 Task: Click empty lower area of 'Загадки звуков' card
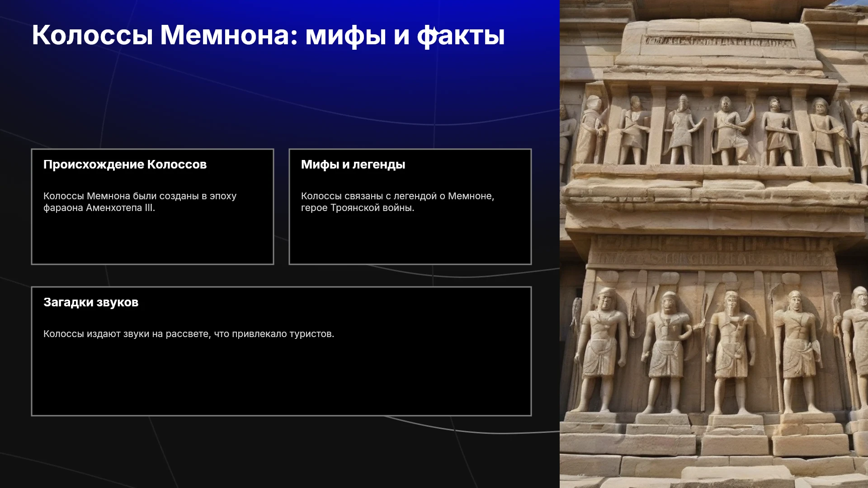click(x=281, y=380)
